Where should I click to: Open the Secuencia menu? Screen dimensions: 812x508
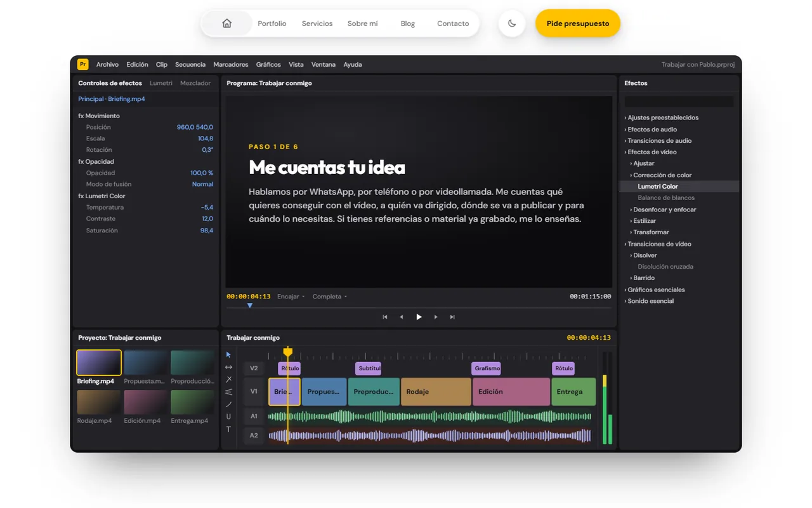190,64
